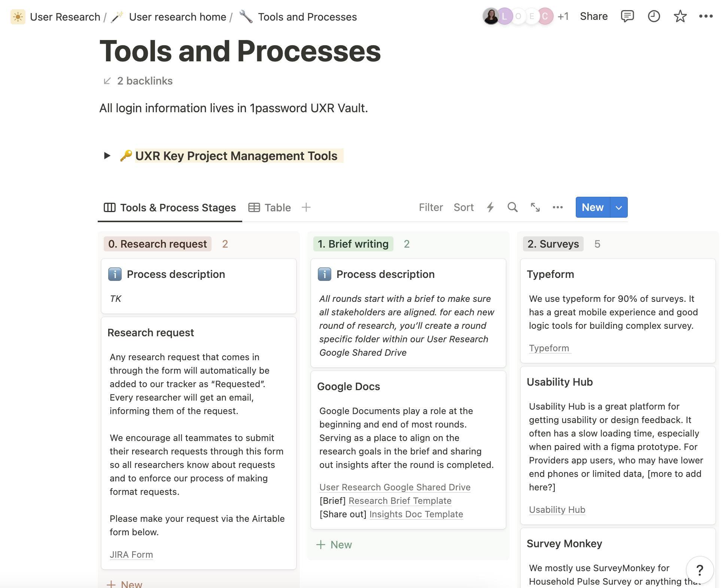The width and height of the screenshot is (721, 588).
Task: Open database view options ellipsis
Action: 557,207
